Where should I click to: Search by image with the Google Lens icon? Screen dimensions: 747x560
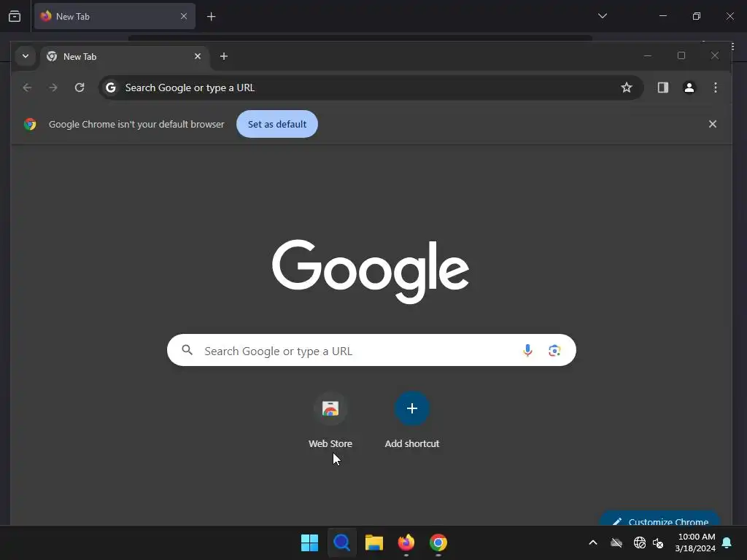click(x=554, y=351)
